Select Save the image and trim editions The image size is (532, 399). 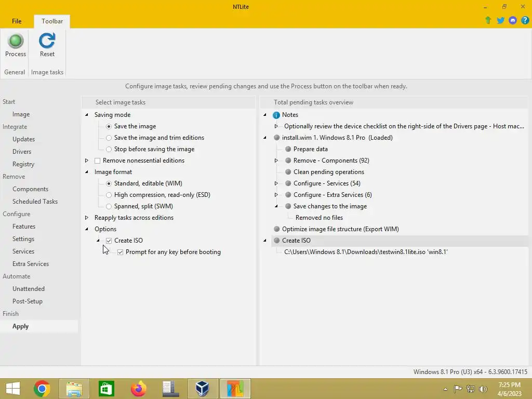[109, 138]
